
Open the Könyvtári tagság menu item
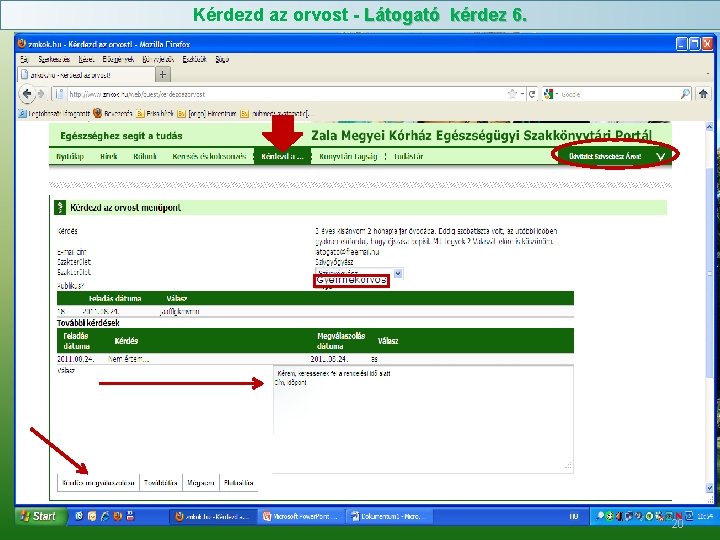(x=348, y=157)
